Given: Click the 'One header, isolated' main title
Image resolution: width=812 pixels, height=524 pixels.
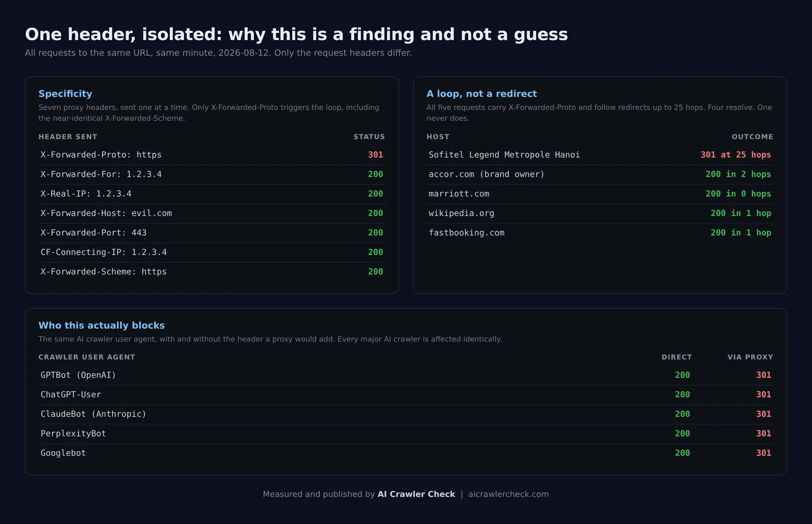Looking at the screenshot, I should coord(296,34).
